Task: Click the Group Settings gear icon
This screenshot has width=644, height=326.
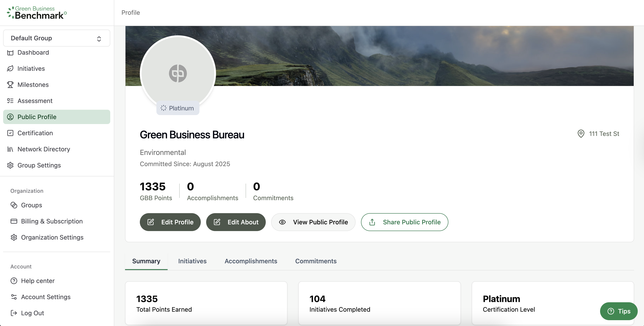Action: pos(10,165)
